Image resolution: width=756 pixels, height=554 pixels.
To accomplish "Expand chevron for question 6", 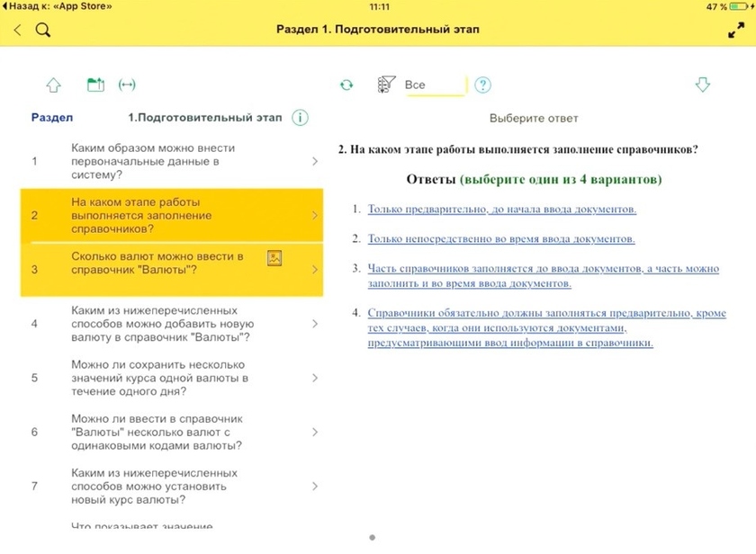I will pos(314,433).
